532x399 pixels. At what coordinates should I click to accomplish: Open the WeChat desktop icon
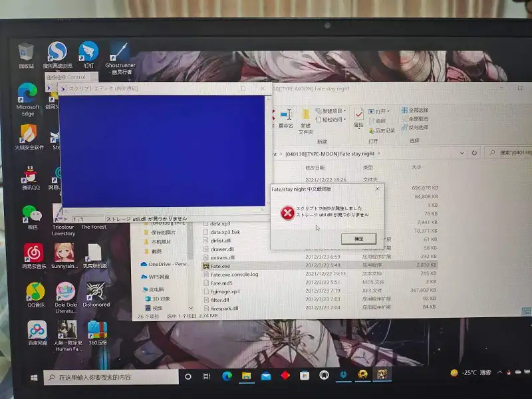[32, 217]
